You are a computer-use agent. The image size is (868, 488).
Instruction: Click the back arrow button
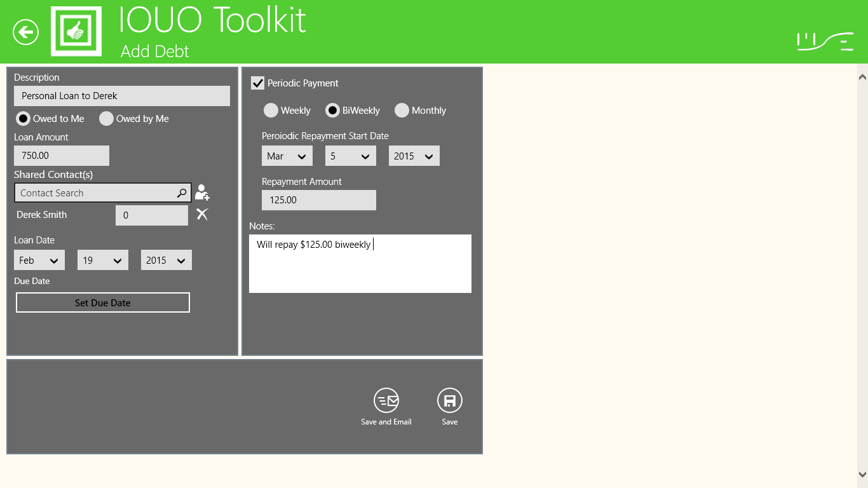click(x=26, y=32)
